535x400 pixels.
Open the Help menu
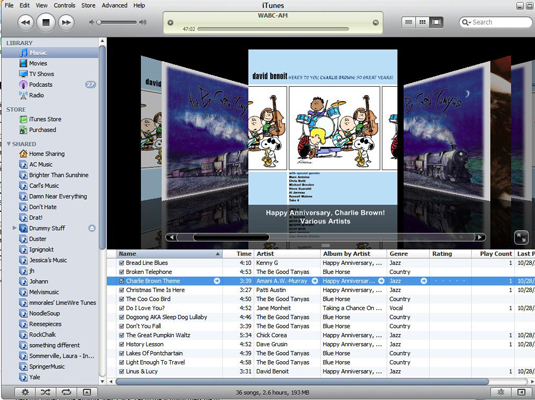pos(139,5)
